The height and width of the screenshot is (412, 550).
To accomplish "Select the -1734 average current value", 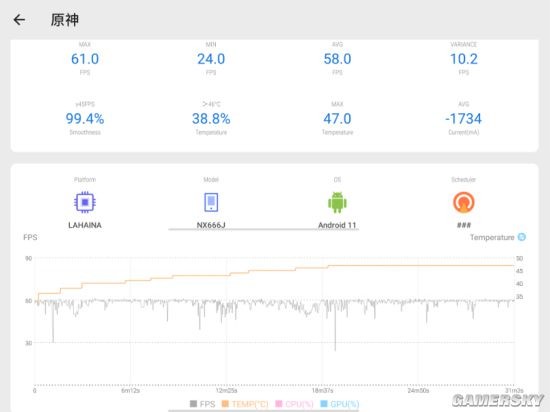I will pyautogui.click(x=463, y=119).
